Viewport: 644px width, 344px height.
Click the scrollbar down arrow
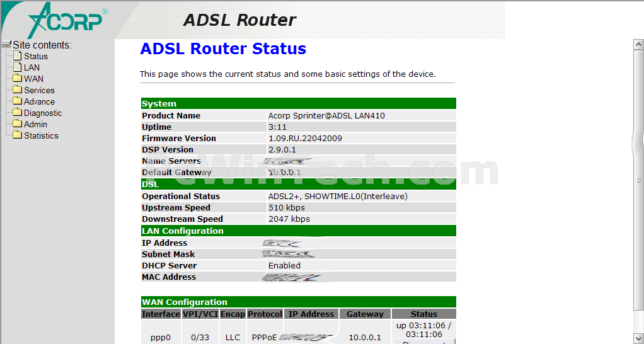[638, 339]
